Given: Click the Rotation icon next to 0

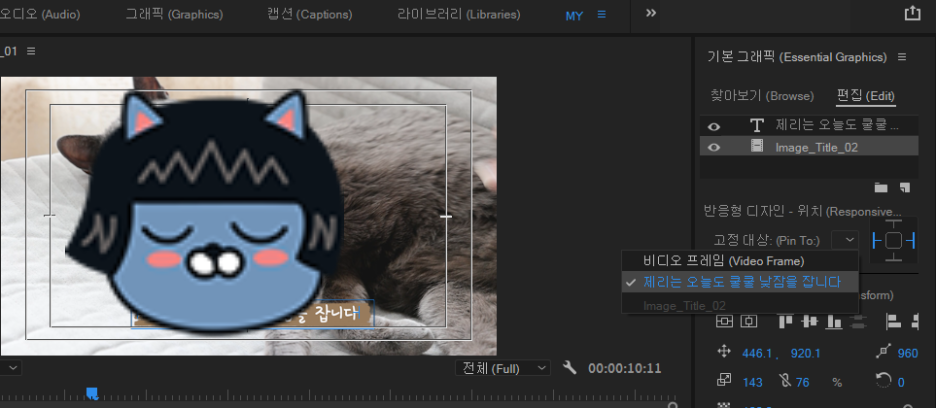Looking at the screenshot, I should pos(883,381).
